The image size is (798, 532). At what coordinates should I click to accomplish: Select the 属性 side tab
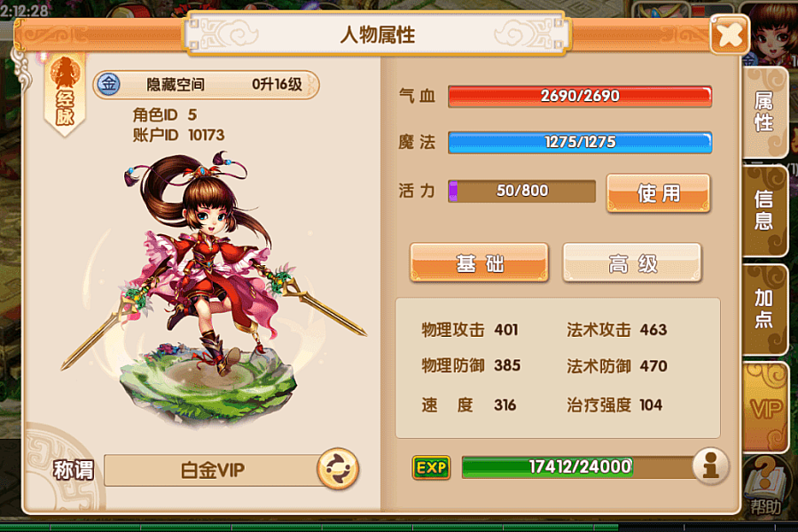[x=765, y=112]
